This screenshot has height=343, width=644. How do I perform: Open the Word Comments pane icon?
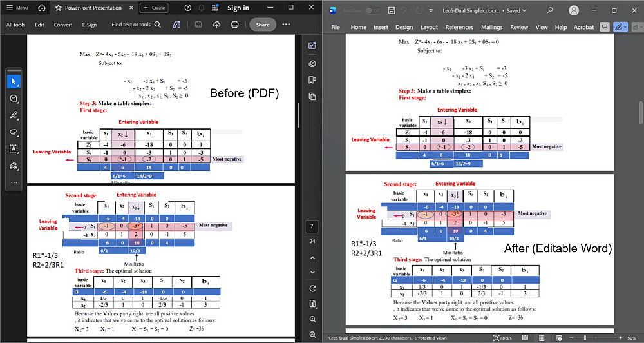(605, 27)
